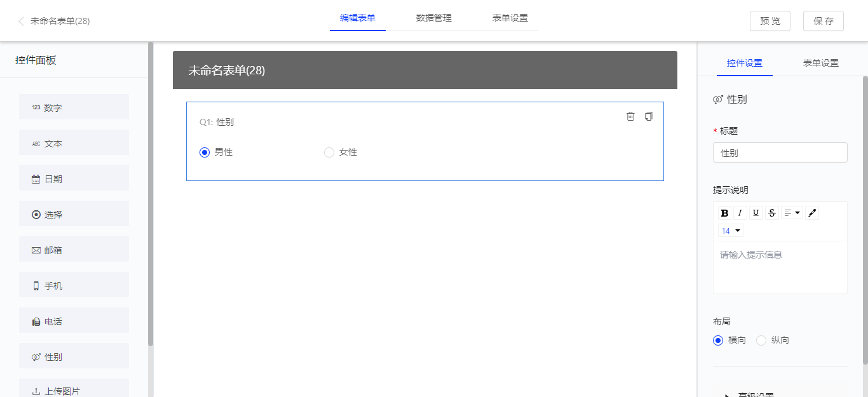Add a 选择 choice control
The image size is (868, 397).
click(74, 213)
